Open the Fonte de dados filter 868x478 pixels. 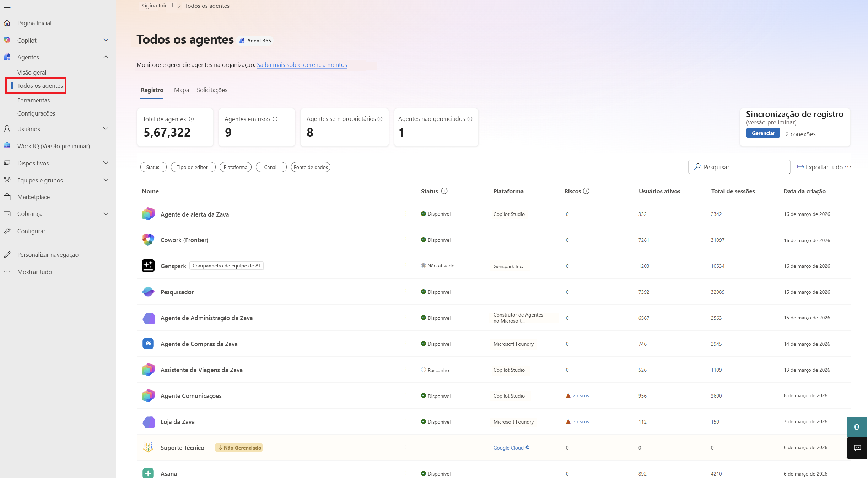pyautogui.click(x=311, y=167)
